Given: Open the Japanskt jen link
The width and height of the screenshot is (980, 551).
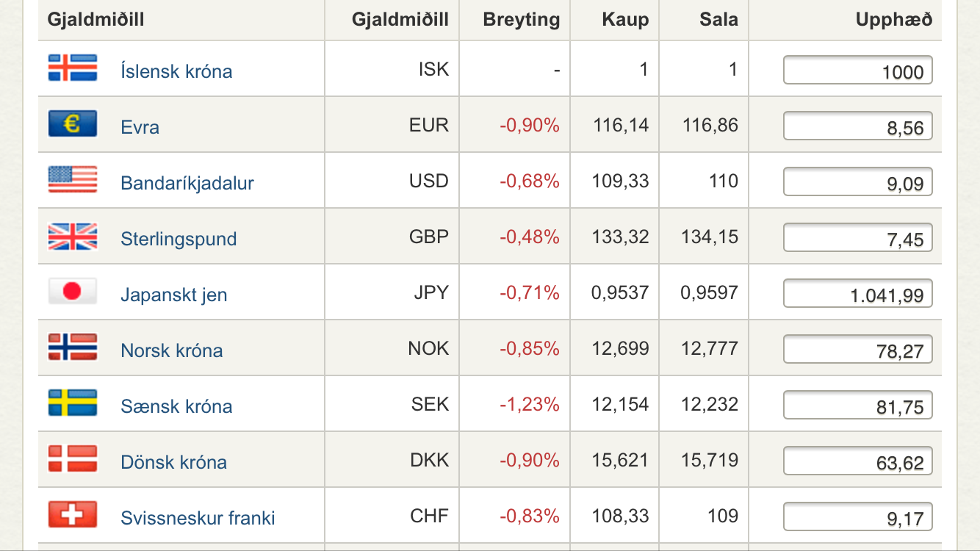Looking at the screenshot, I should click(174, 295).
